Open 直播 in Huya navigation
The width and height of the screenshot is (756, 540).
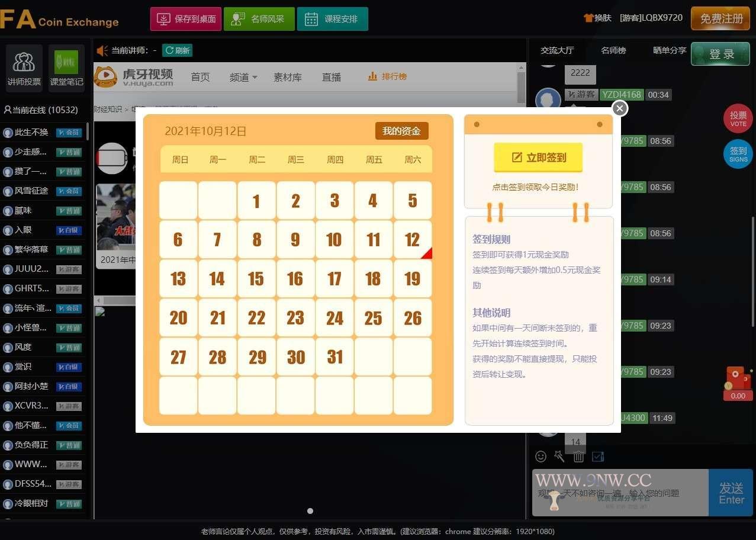[x=332, y=77]
